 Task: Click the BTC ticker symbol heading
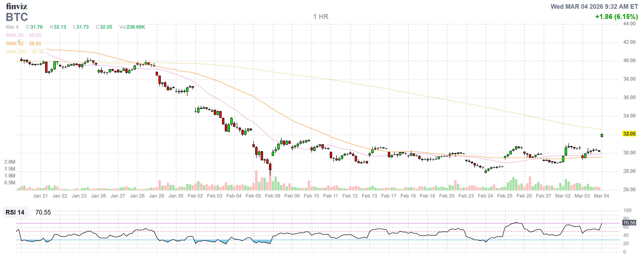coord(17,17)
